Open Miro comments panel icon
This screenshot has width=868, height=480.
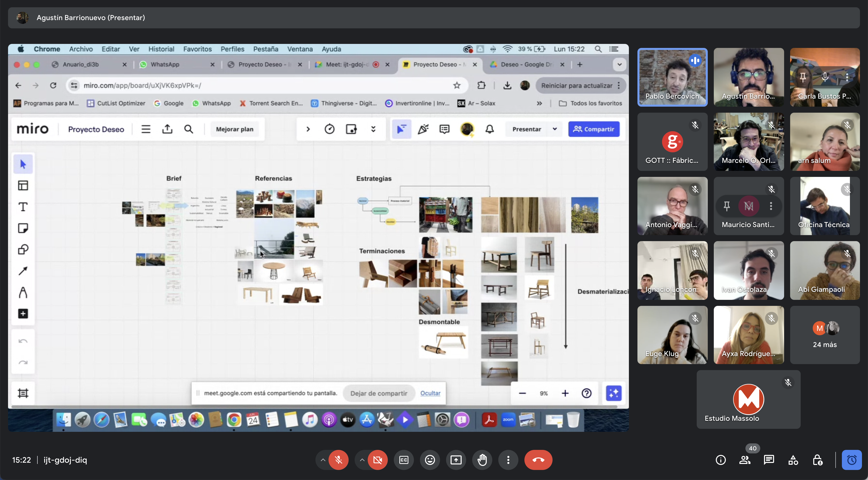coord(445,129)
